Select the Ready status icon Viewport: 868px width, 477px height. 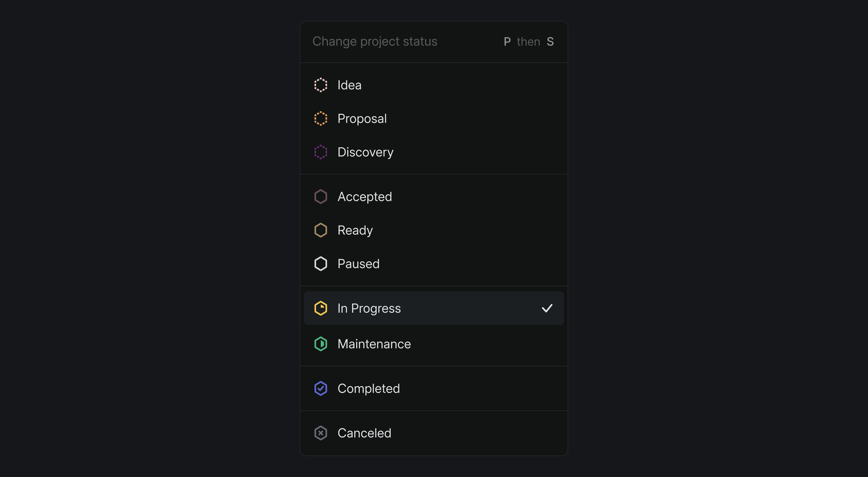321,230
